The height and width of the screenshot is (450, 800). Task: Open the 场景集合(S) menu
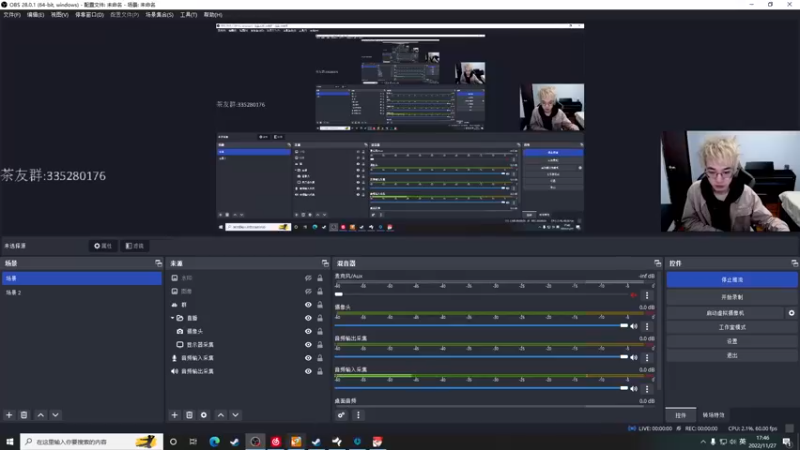pyautogui.click(x=159, y=15)
